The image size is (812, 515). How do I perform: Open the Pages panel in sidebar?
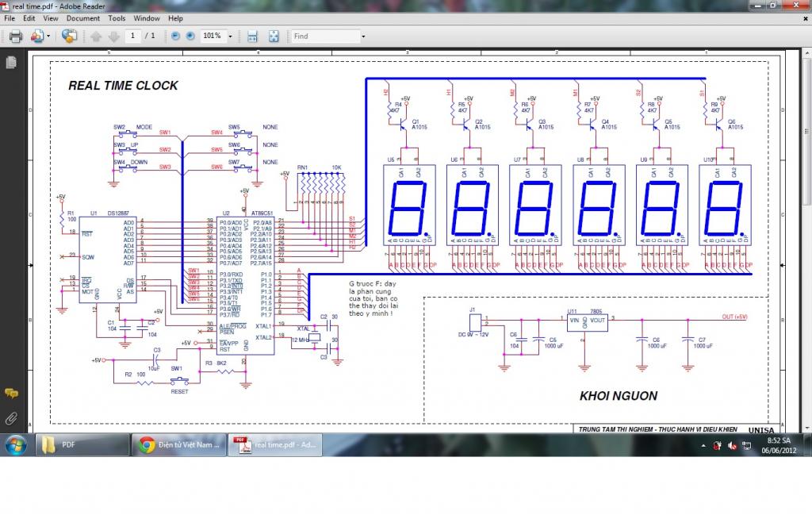click(x=11, y=62)
